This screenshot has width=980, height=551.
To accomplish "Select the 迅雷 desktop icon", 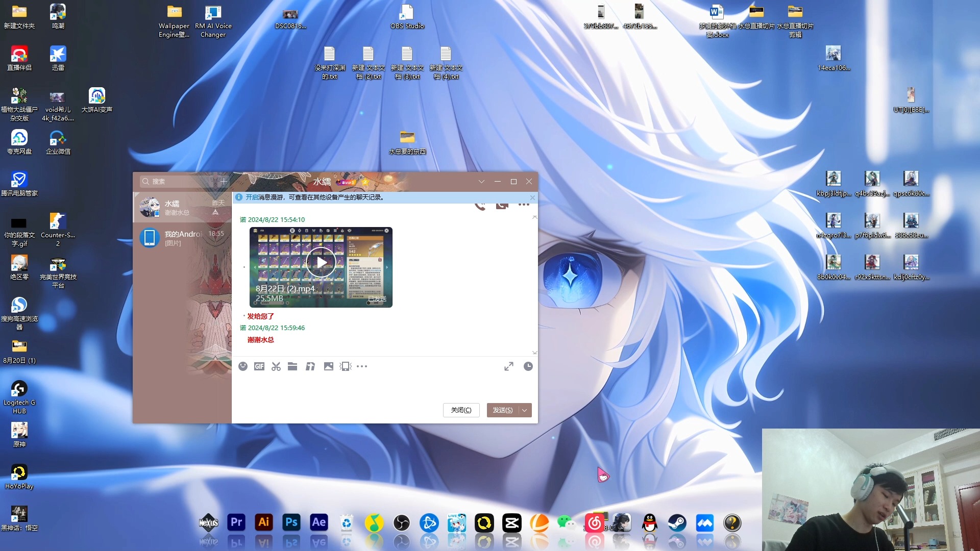I will click(58, 58).
